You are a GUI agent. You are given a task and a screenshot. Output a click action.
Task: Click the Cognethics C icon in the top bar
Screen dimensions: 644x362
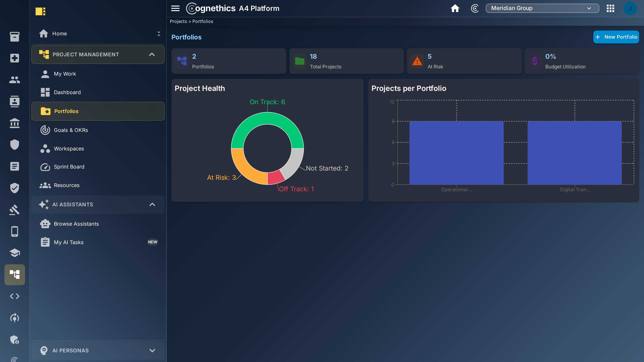pos(475,8)
